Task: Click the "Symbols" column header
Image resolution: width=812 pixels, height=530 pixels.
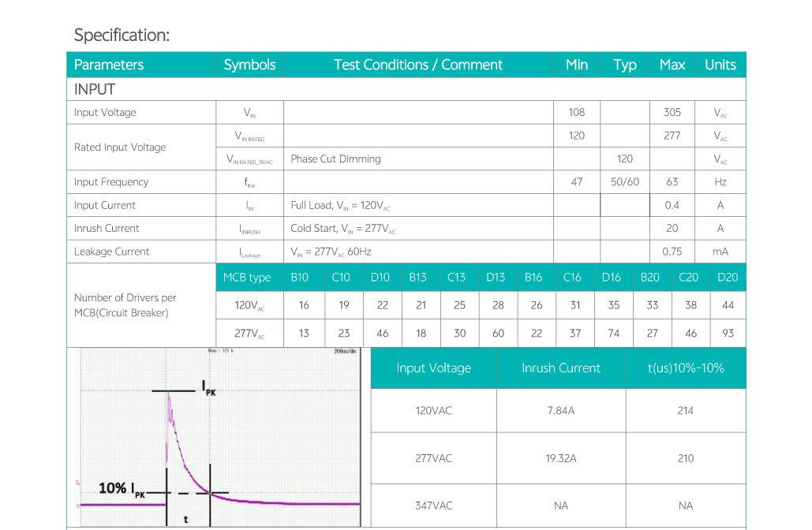Action: (249, 65)
